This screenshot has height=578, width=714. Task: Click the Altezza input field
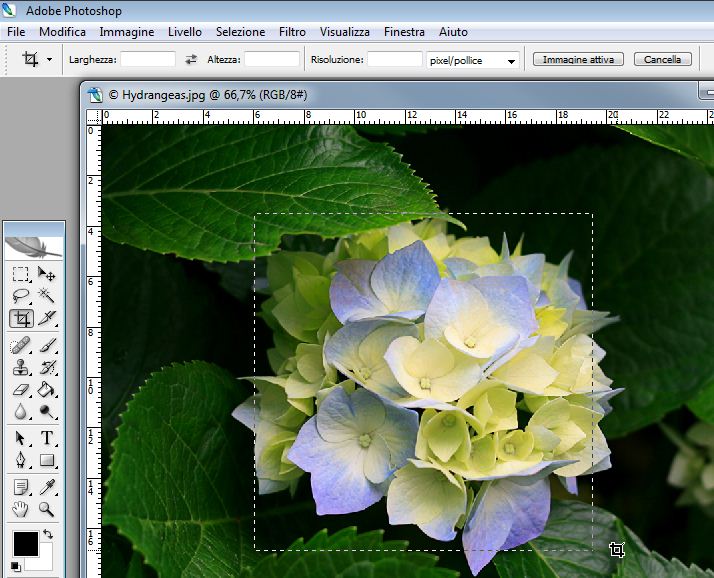[272, 59]
